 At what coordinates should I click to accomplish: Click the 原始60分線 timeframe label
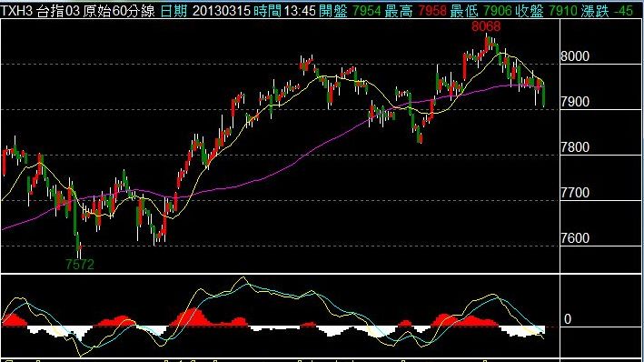pos(119,11)
